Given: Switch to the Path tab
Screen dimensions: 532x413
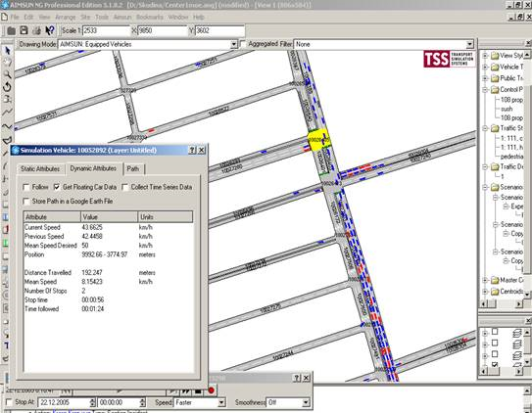Looking at the screenshot, I should coord(133,168).
